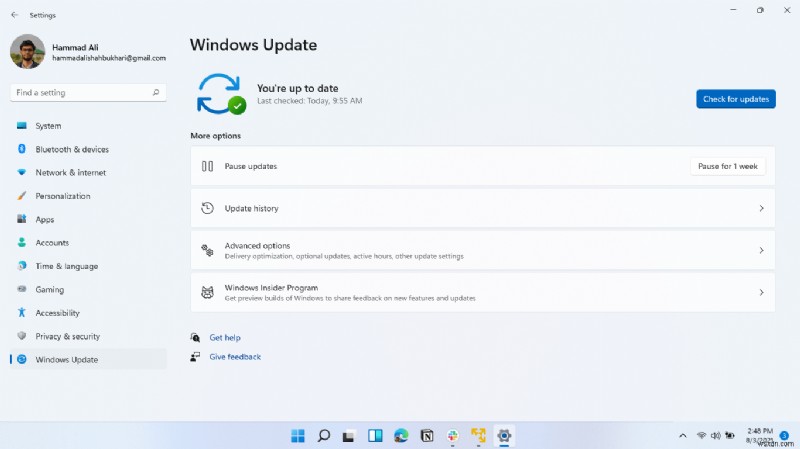Click the Give feedback icon
Image resolution: width=800 pixels, height=449 pixels.
(195, 357)
